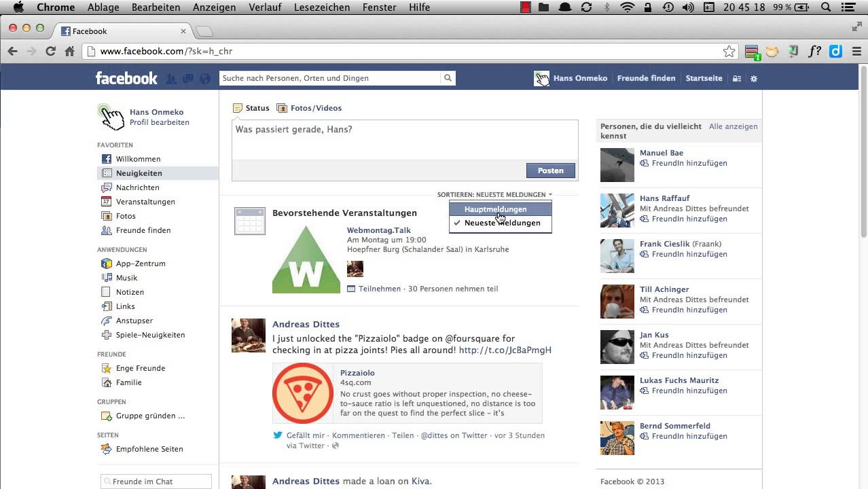Open messages icon in Facebook header
Image resolution: width=868 pixels, height=489 pixels.
point(188,79)
